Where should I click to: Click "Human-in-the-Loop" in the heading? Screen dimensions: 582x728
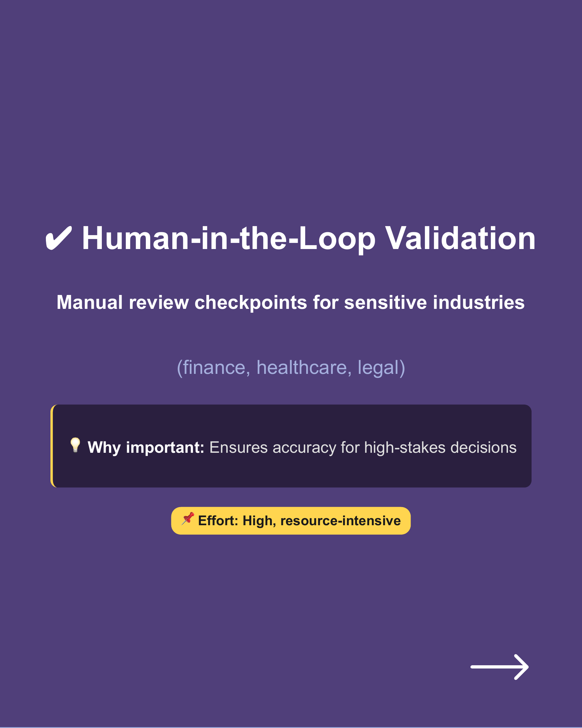pos(229,238)
